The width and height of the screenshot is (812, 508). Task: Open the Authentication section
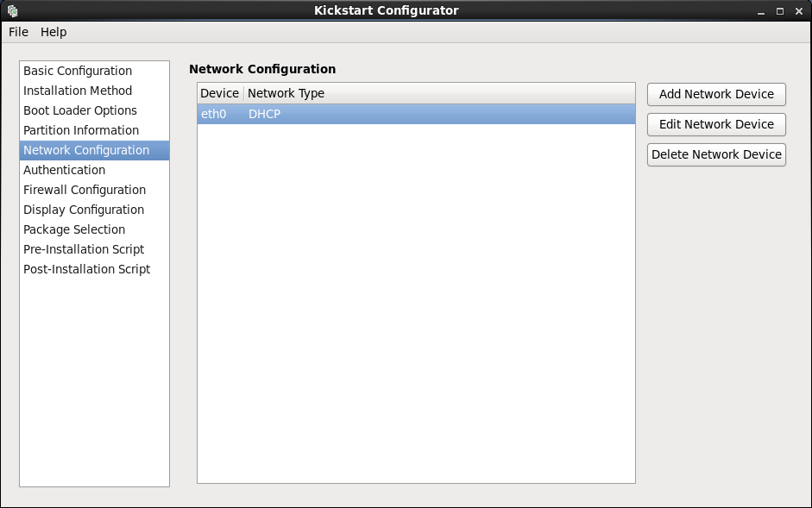point(64,170)
